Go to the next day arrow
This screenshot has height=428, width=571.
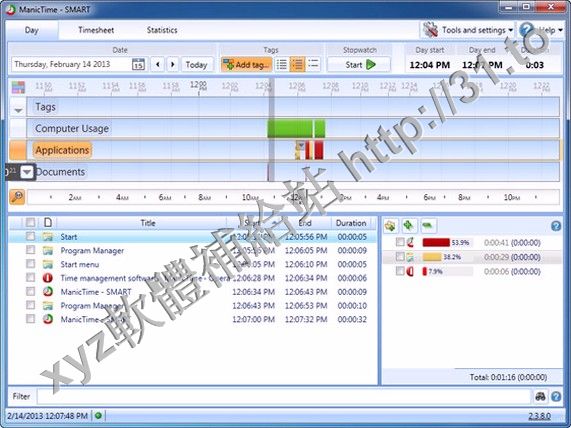(x=173, y=64)
